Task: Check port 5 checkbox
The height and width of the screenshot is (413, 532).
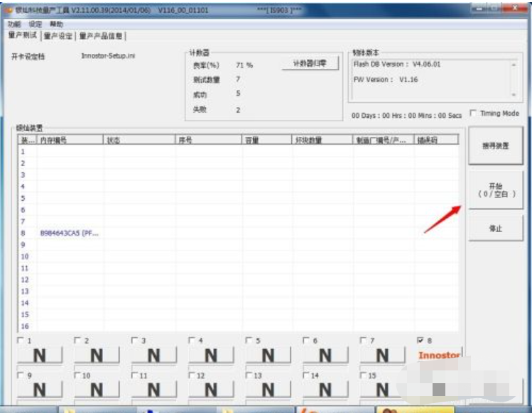Action: pyautogui.click(x=249, y=341)
